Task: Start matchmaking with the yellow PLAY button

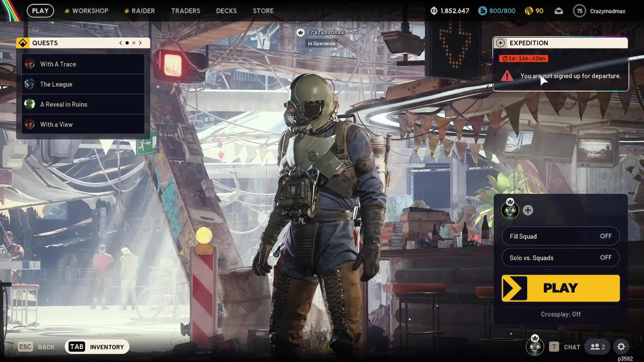Action: [560, 288]
